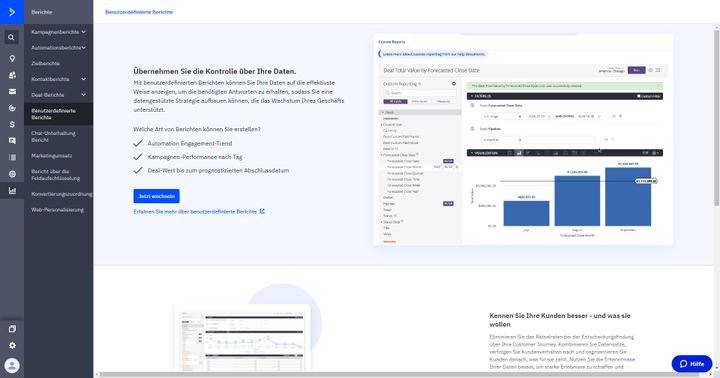Viewport: 720px width, 378px height.
Task: Follow the Erfahren Sie mehr über benutzerdefinierte Berichte link
Action: (199, 212)
